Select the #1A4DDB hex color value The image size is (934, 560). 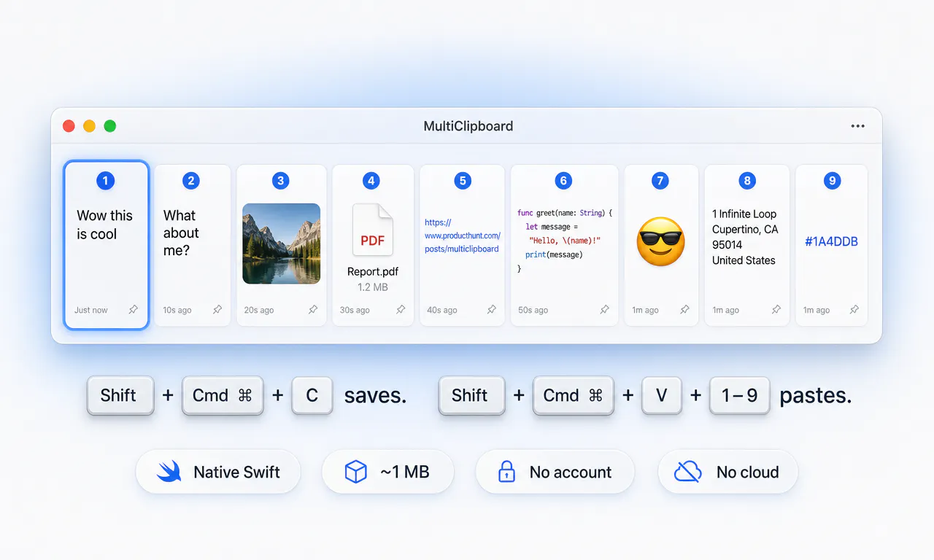(x=831, y=241)
